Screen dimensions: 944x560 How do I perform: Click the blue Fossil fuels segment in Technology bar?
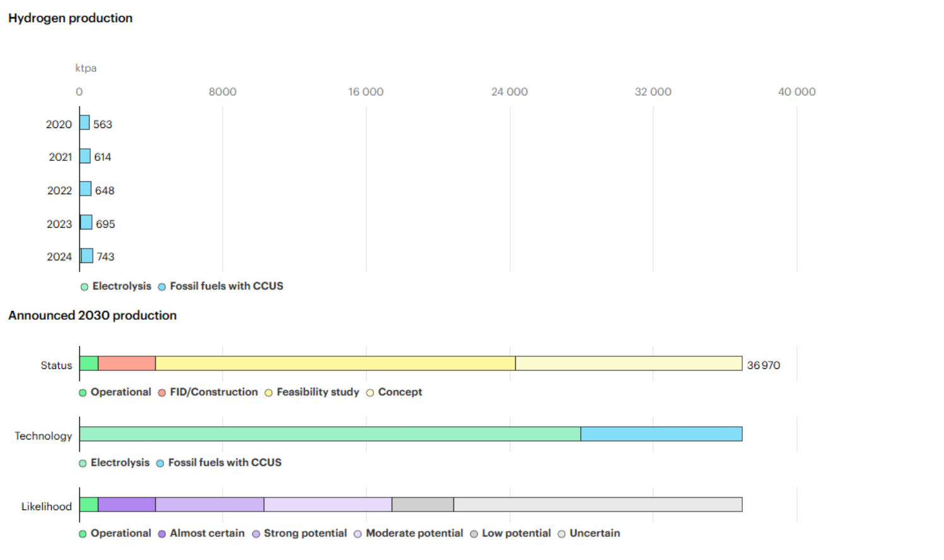661,434
